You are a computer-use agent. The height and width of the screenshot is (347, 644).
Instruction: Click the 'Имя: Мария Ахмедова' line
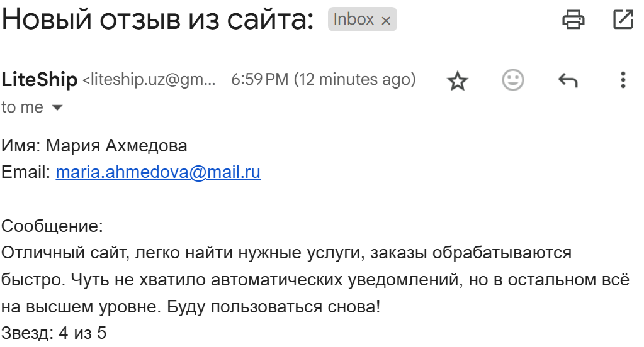(x=94, y=146)
